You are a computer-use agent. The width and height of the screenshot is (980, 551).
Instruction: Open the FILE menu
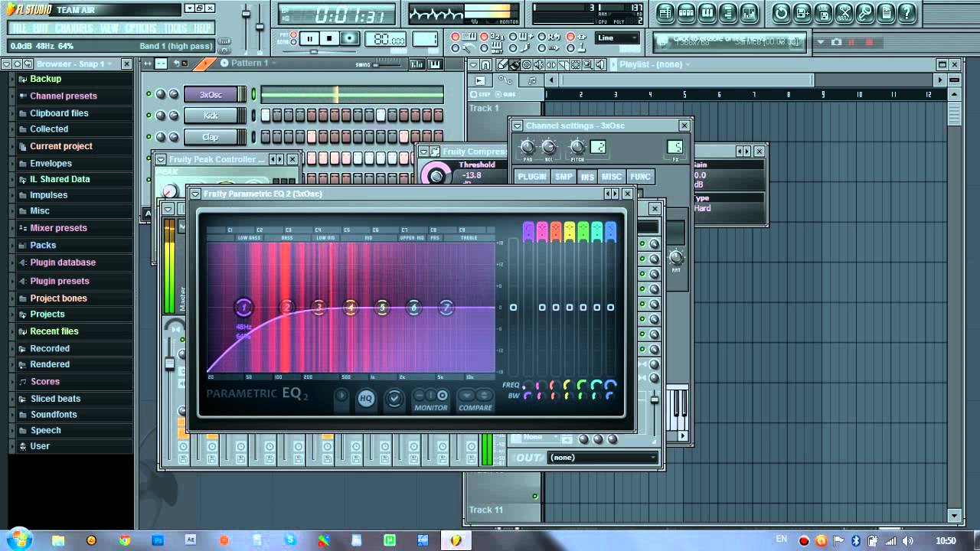(x=19, y=28)
